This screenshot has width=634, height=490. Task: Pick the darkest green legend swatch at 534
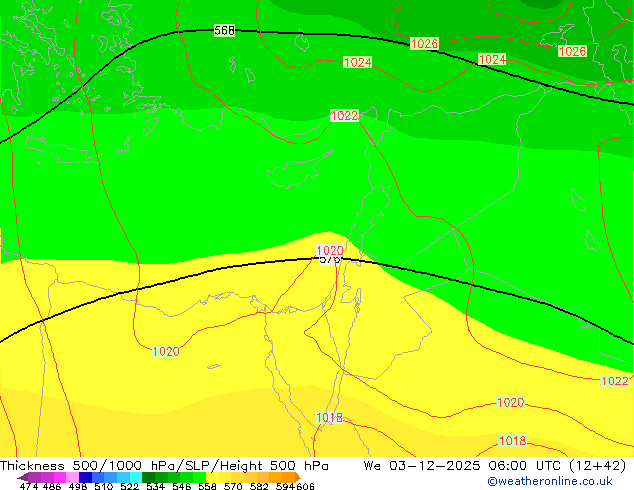(x=148, y=477)
